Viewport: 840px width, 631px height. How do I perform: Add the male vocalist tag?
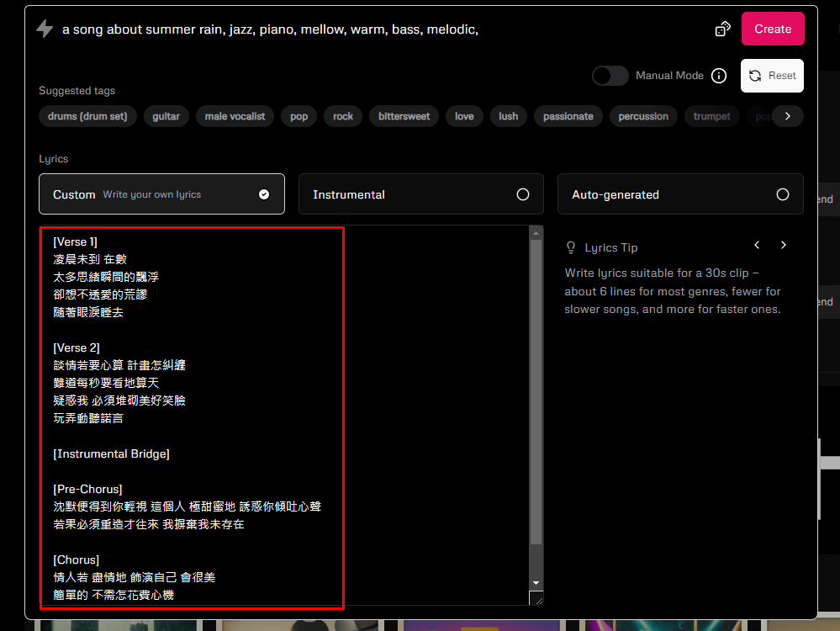[235, 116]
